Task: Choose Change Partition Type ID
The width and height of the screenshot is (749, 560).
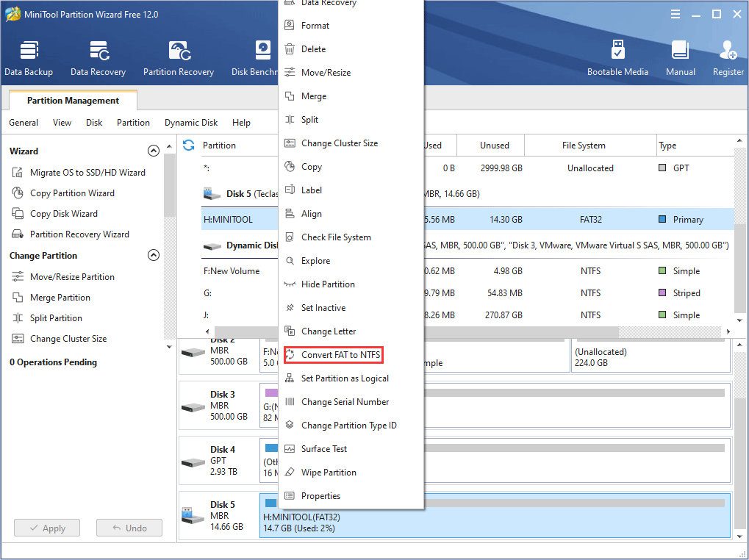Action: coord(351,425)
